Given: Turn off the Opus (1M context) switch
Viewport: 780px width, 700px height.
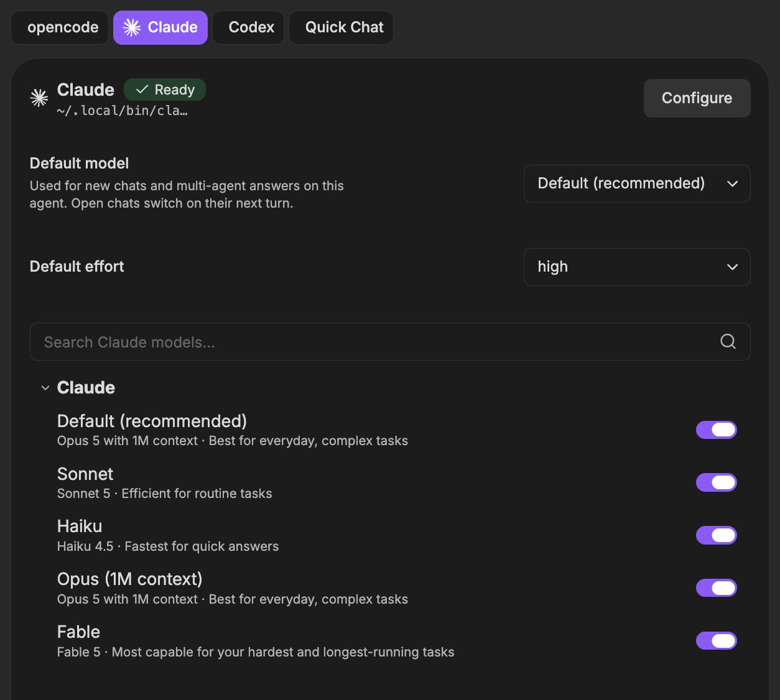Looking at the screenshot, I should 716,588.
